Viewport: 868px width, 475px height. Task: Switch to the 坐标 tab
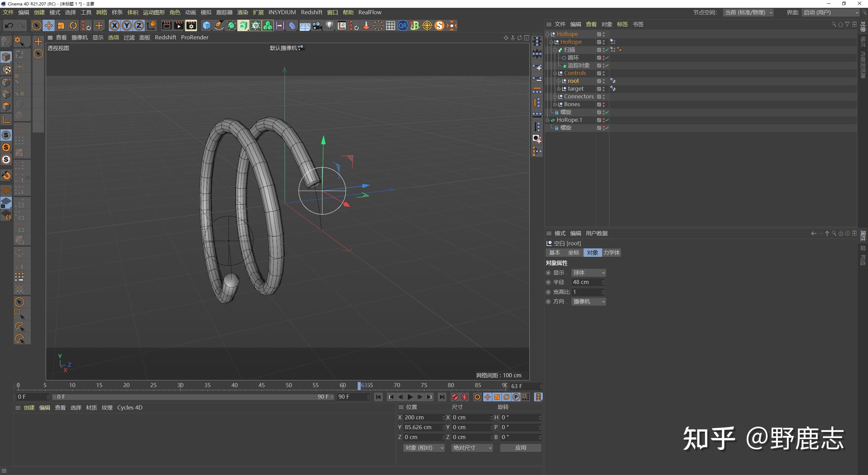coord(573,253)
